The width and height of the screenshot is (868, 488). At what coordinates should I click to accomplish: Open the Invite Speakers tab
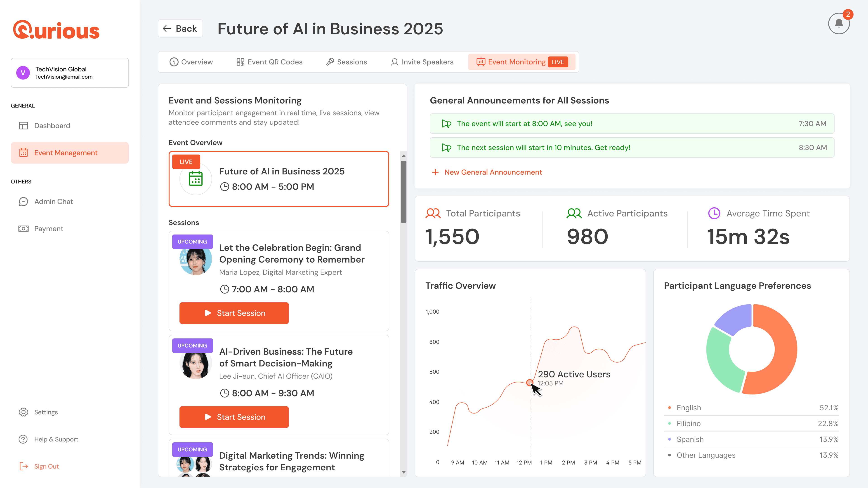click(x=422, y=62)
